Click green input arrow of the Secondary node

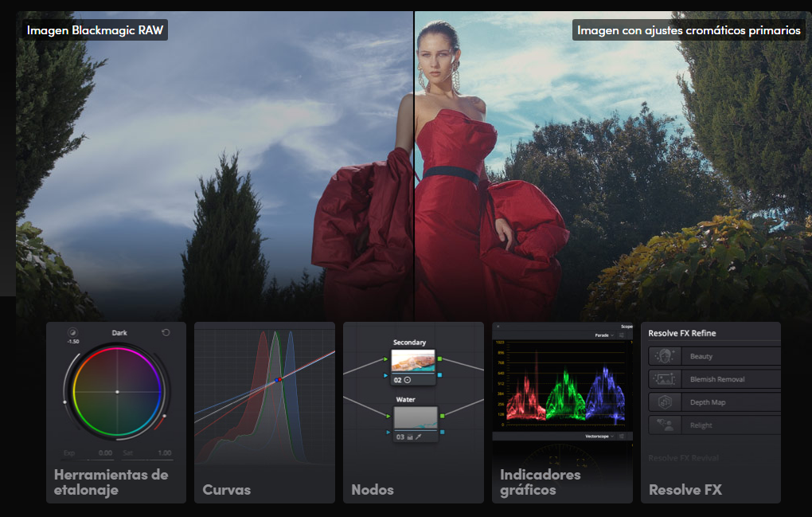(x=386, y=359)
